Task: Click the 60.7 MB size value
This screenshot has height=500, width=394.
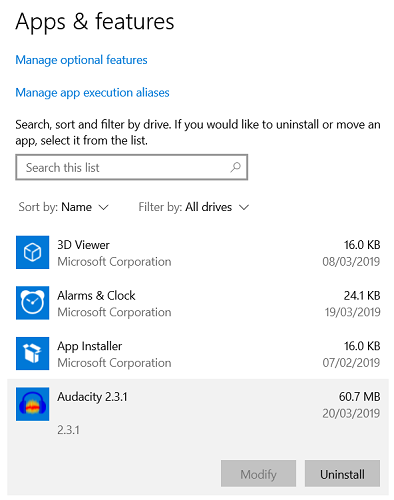Action: (x=360, y=397)
